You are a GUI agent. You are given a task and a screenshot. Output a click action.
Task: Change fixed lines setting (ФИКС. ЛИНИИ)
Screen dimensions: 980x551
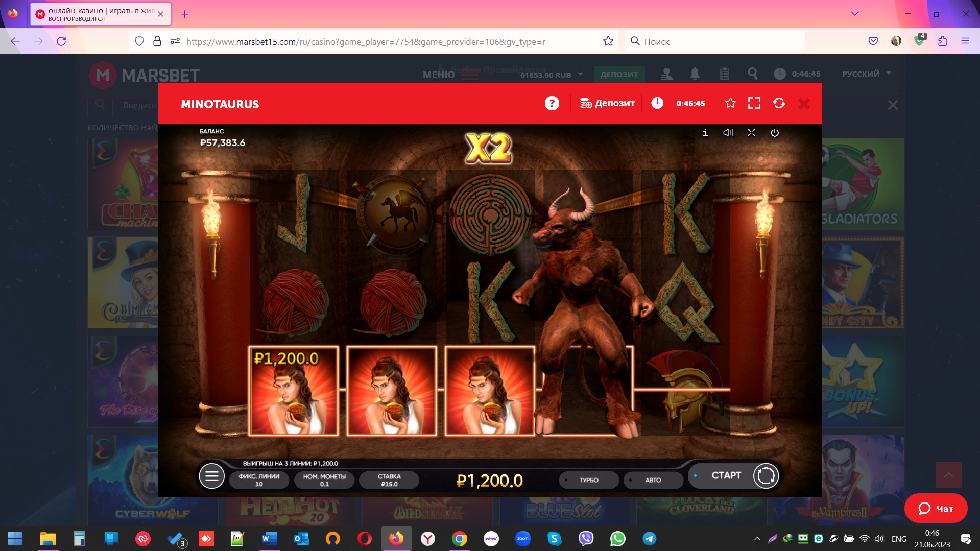point(259,480)
